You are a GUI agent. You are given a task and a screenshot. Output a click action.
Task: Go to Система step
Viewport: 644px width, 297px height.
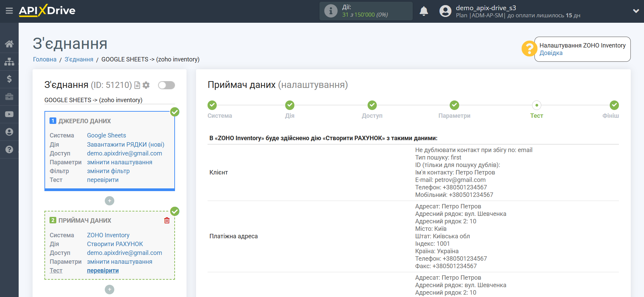212,105
